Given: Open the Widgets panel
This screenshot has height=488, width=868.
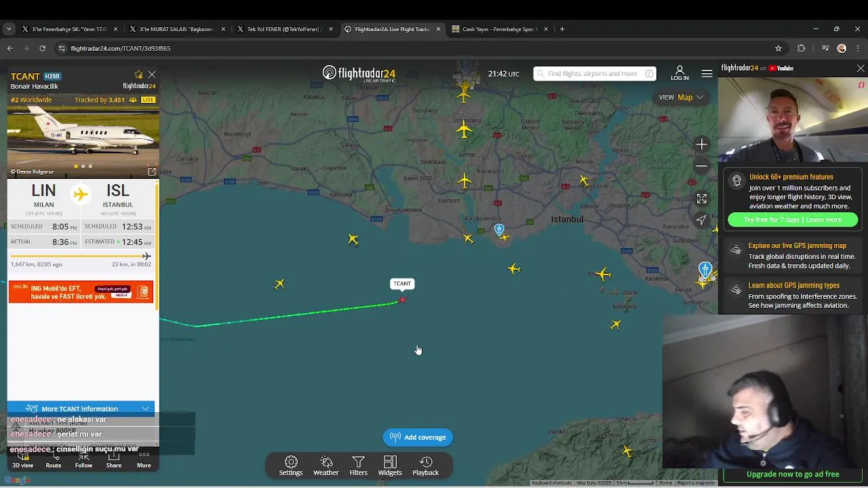Looking at the screenshot, I should 390,466.
